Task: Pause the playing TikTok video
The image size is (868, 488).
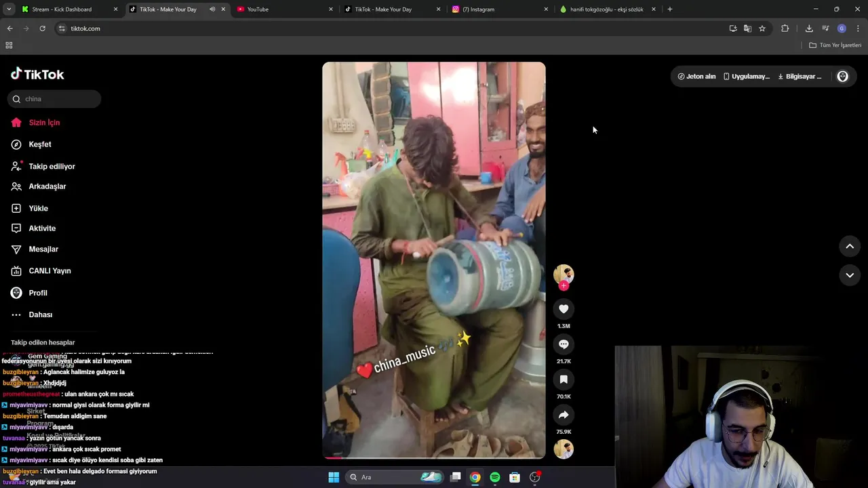Action: [434, 261]
